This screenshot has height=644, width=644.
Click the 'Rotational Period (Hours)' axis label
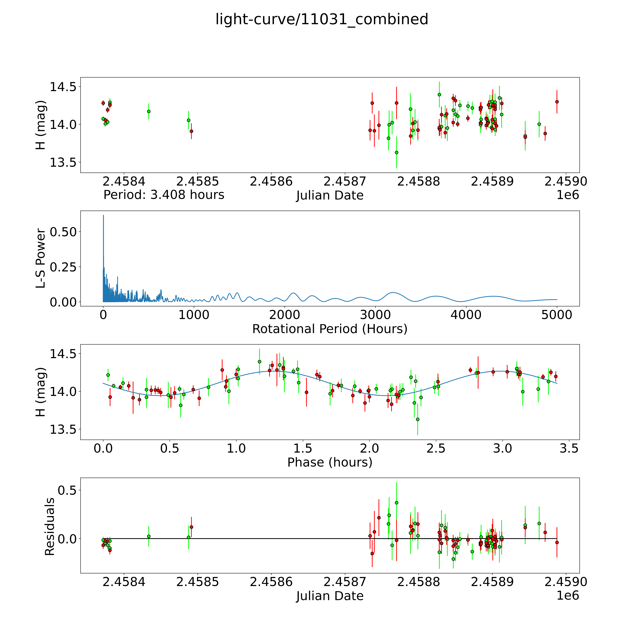tap(330, 329)
